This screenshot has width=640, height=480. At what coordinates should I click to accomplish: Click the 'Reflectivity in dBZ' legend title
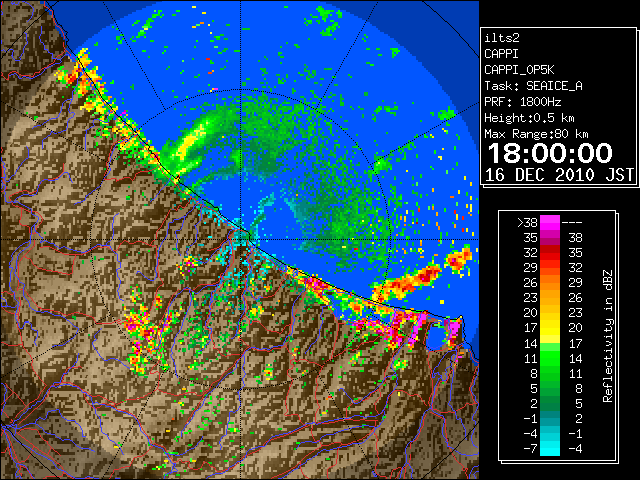(607, 336)
